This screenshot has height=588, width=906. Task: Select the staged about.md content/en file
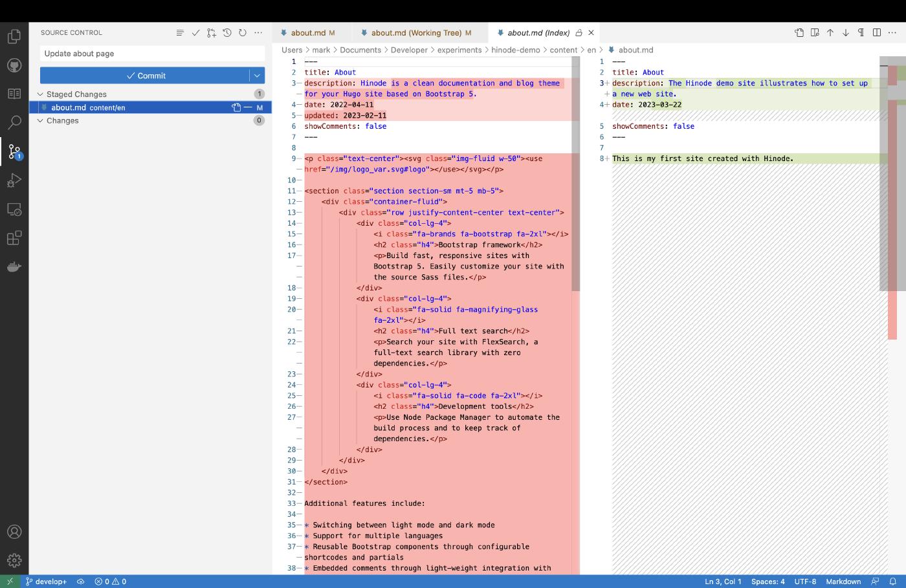(150, 107)
